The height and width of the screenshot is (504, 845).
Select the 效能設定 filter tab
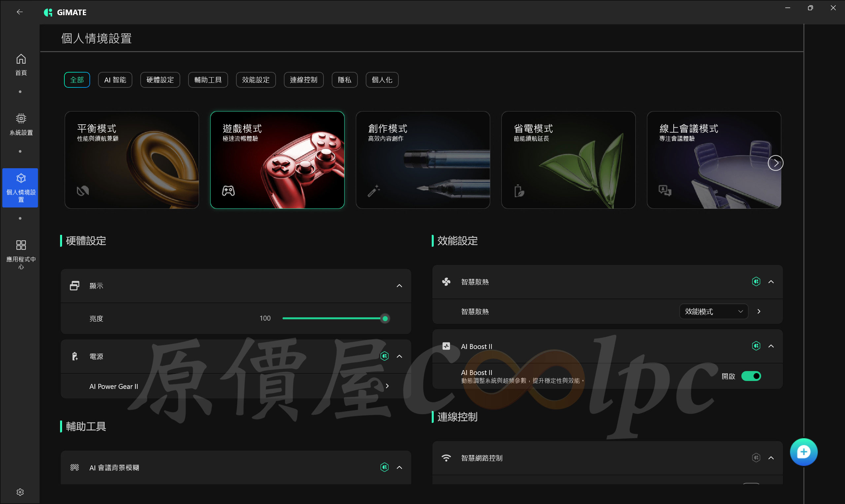255,80
